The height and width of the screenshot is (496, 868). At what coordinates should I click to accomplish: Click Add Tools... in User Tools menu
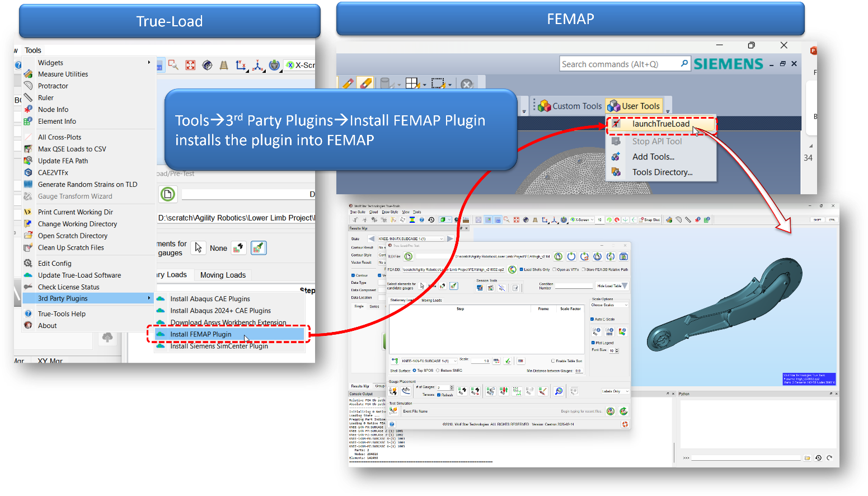click(x=653, y=157)
